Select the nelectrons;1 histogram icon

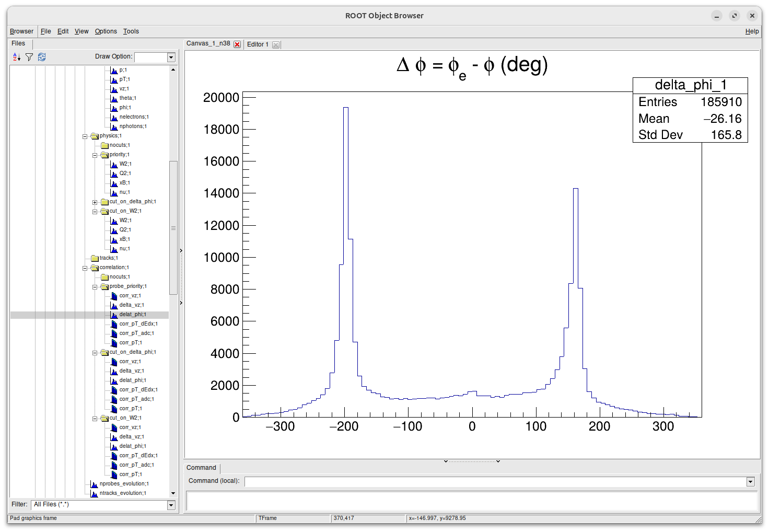pos(114,117)
